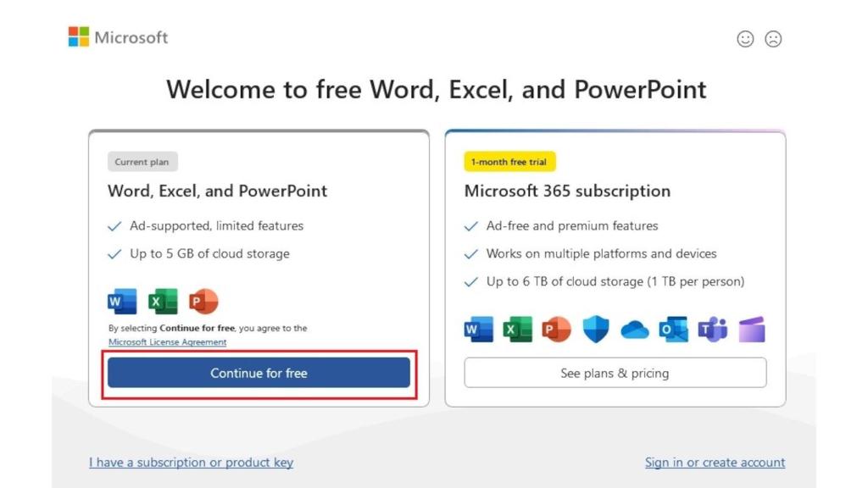Click I have a subscription or product key
This screenshot has width=868, height=488.
pyautogui.click(x=191, y=462)
